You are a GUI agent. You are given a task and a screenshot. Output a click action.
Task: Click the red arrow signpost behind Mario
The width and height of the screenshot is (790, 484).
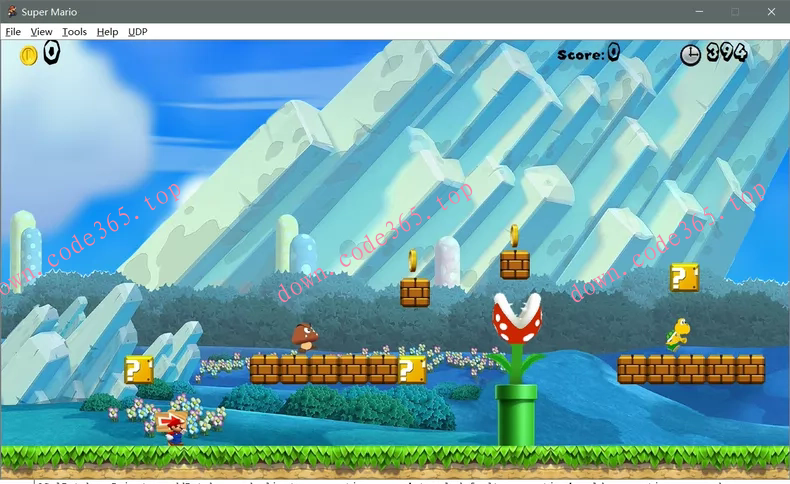pyautogui.click(x=171, y=421)
